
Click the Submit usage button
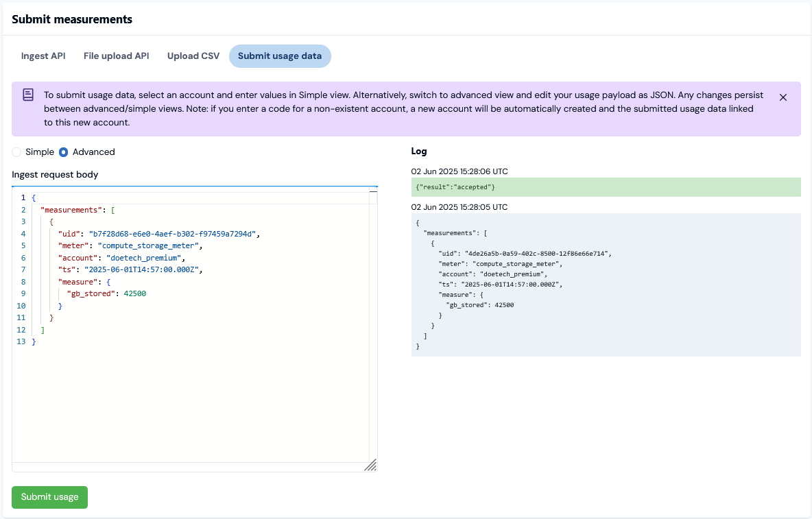click(x=49, y=497)
